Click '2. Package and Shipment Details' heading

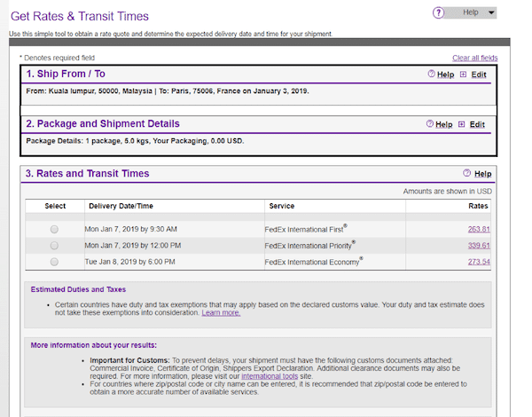pyautogui.click(x=103, y=123)
